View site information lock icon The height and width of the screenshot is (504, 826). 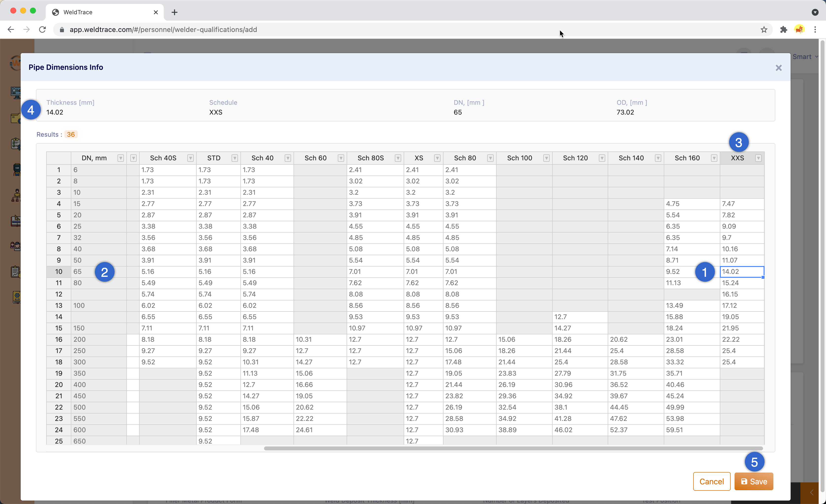click(62, 30)
